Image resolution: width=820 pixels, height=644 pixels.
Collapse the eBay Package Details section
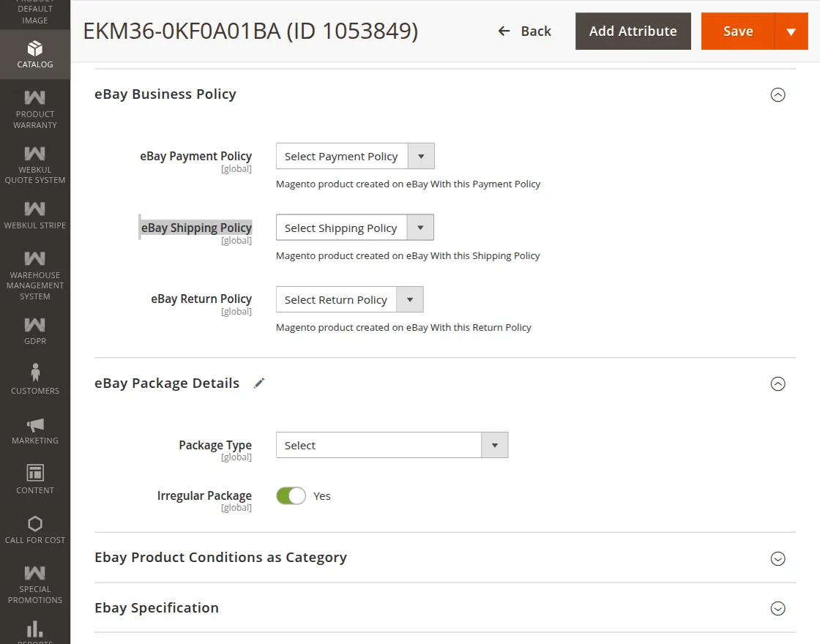point(778,383)
